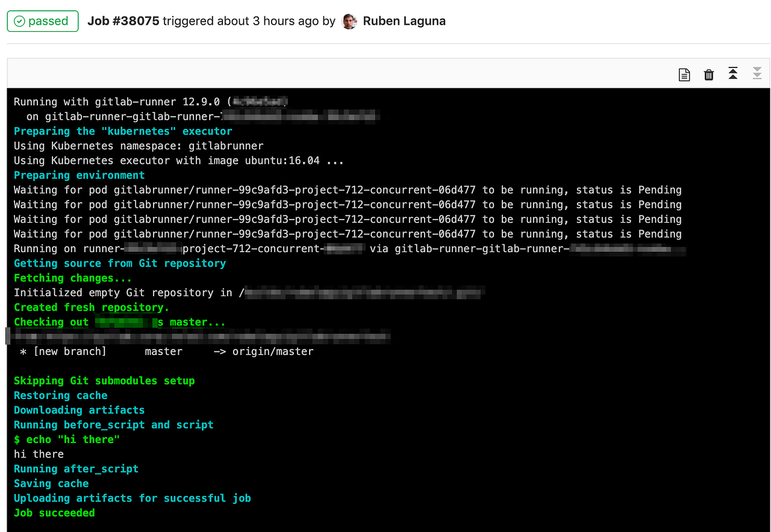
Task: Click the 'echo "hi there"' command line
Action: (66, 439)
